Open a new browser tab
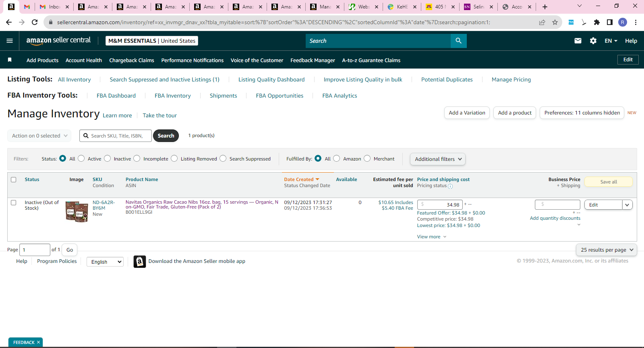The width and height of the screenshot is (644, 348). [545, 7]
